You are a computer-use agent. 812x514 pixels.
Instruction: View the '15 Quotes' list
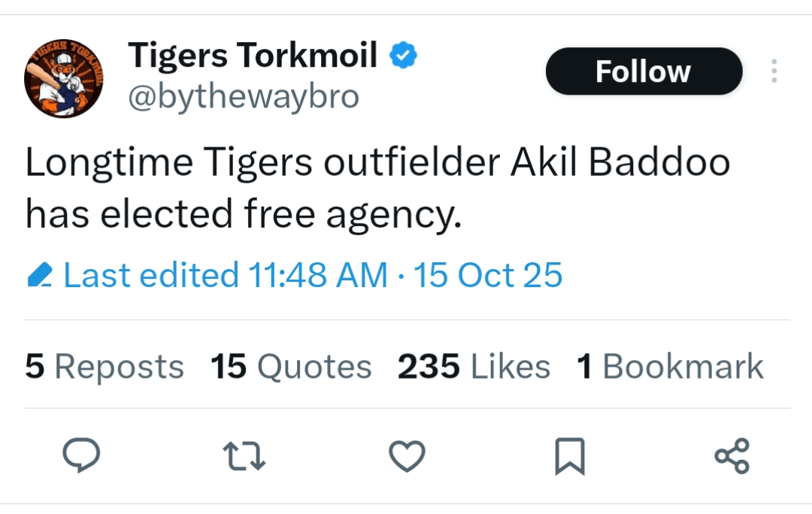(290, 367)
